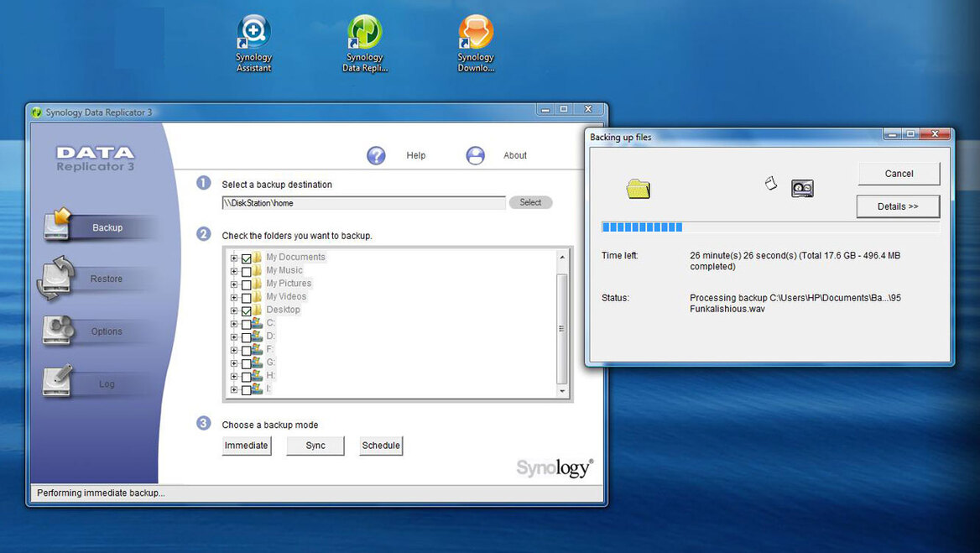Image resolution: width=980 pixels, height=553 pixels.
Task: Click the C: drive icon
Action: click(x=257, y=322)
